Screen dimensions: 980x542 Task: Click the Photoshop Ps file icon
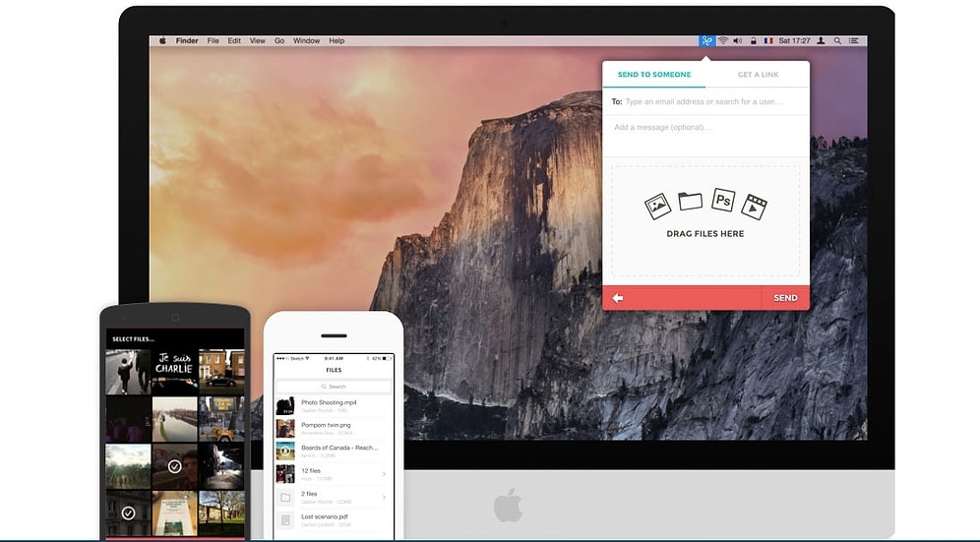click(723, 201)
